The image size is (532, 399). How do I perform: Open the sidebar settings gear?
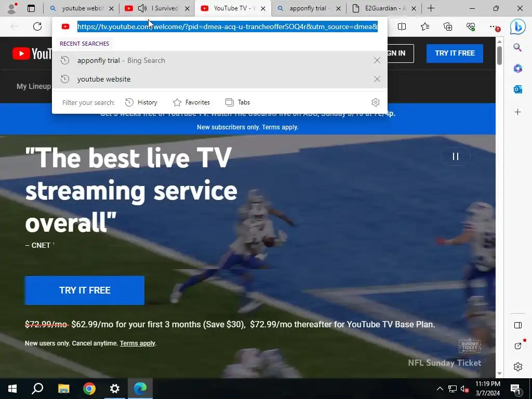518,367
